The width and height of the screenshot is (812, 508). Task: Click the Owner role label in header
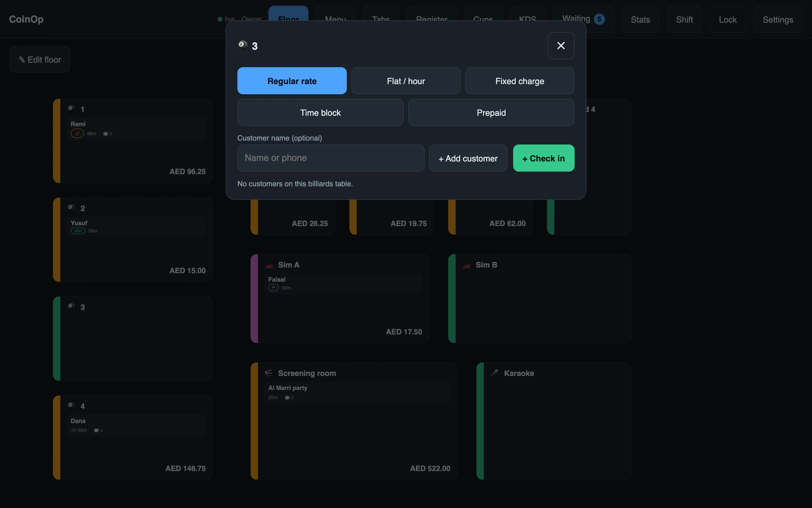tap(252, 19)
